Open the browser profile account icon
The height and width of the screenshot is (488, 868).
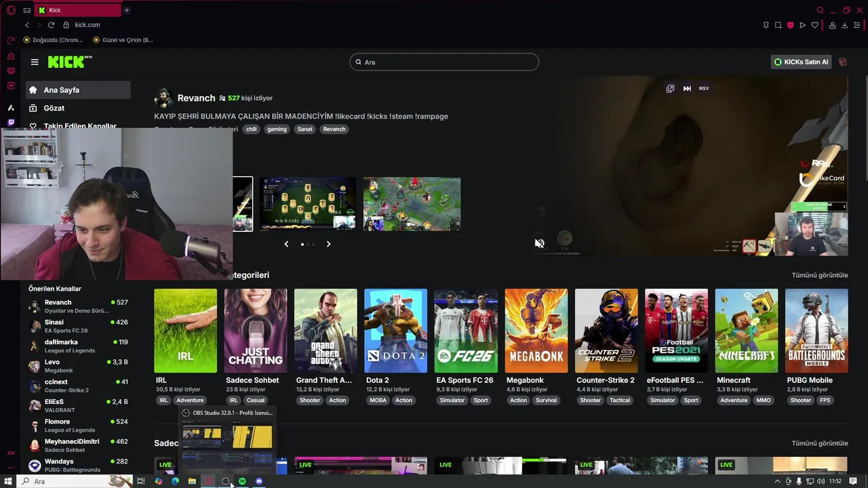click(832, 25)
